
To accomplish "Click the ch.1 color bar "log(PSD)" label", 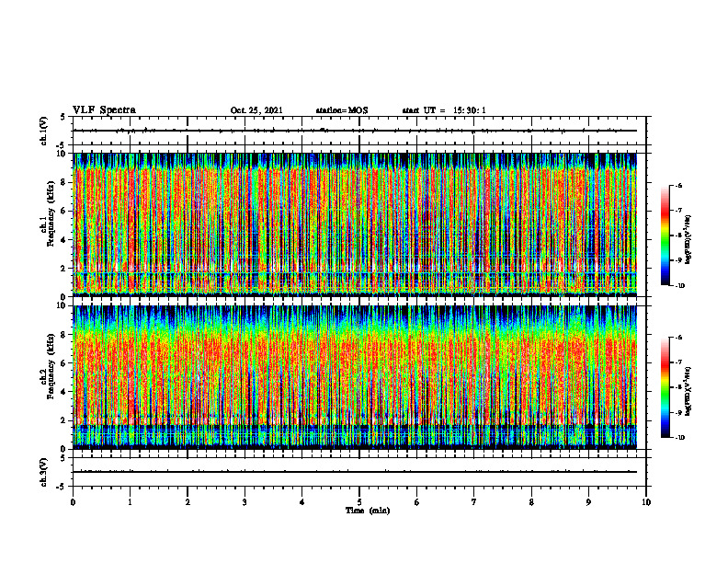I will 688,240.
